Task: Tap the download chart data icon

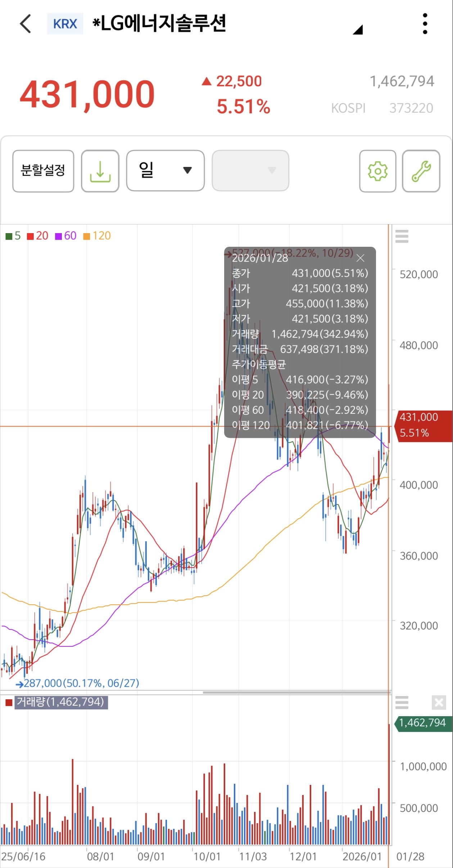Action: click(100, 171)
